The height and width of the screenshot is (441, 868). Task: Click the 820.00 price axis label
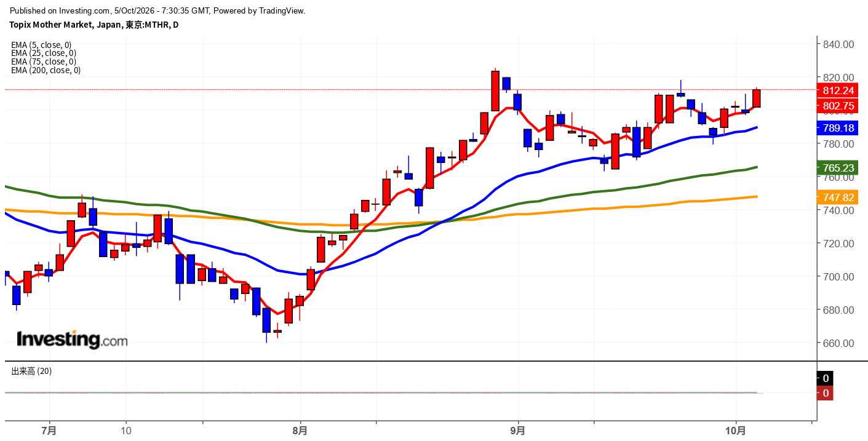[838, 77]
